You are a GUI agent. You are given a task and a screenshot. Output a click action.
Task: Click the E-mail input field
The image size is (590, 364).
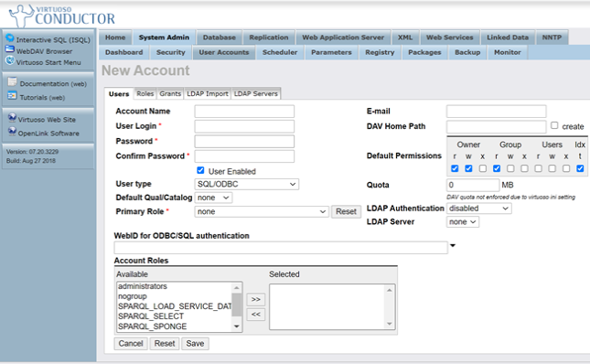[x=497, y=112]
